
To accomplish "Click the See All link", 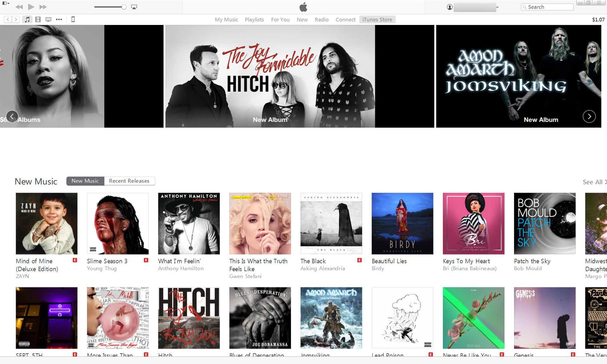I will click(594, 182).
